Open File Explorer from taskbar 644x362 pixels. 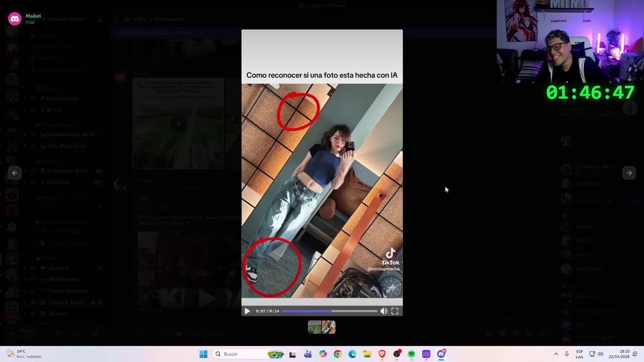(367, 354)
